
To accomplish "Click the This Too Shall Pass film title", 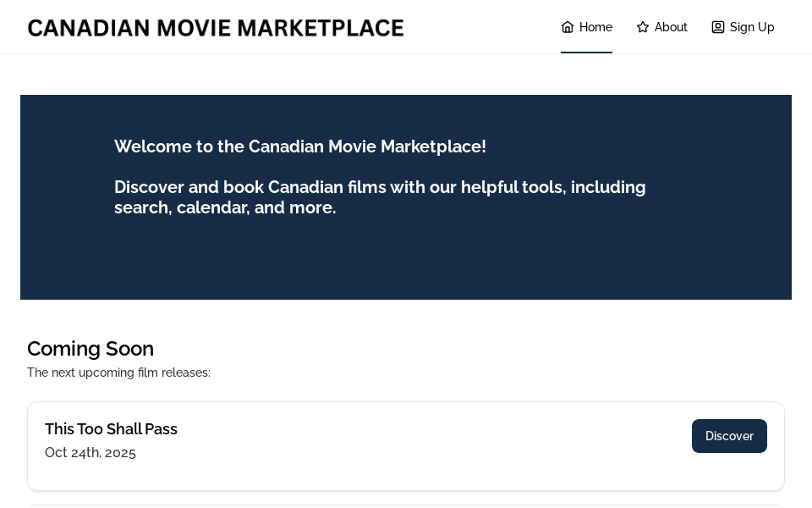I will click(x=111, y=428).
